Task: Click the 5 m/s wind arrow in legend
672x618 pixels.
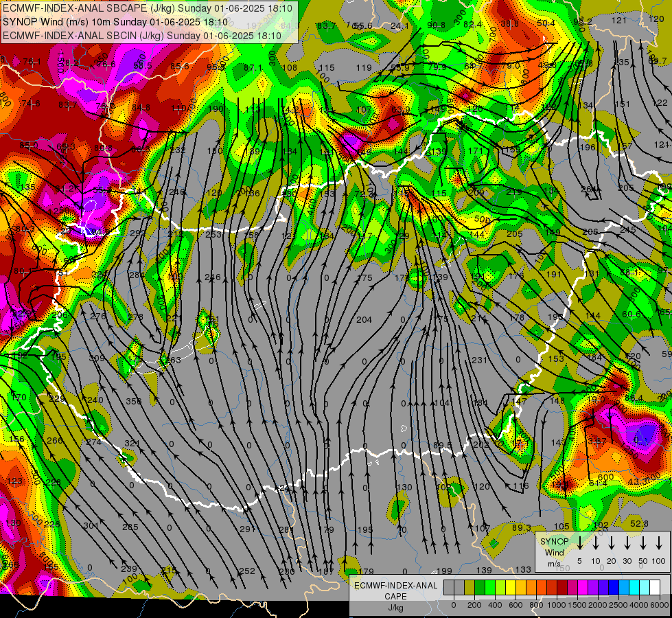Action: tap(579, 543)
